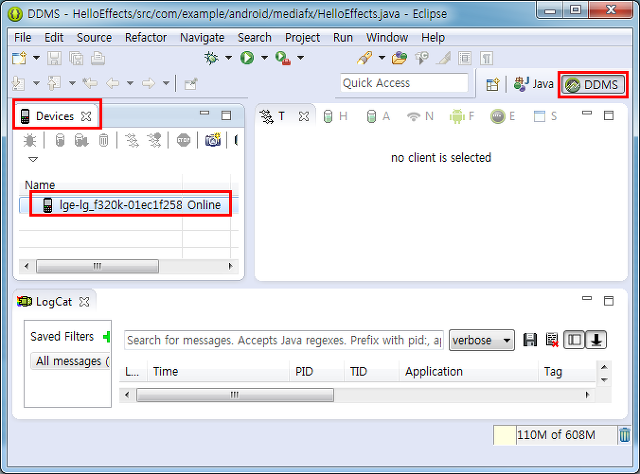Open the New wizard dropdown arrow
640x474 pixels.
(x=36, y=58)
